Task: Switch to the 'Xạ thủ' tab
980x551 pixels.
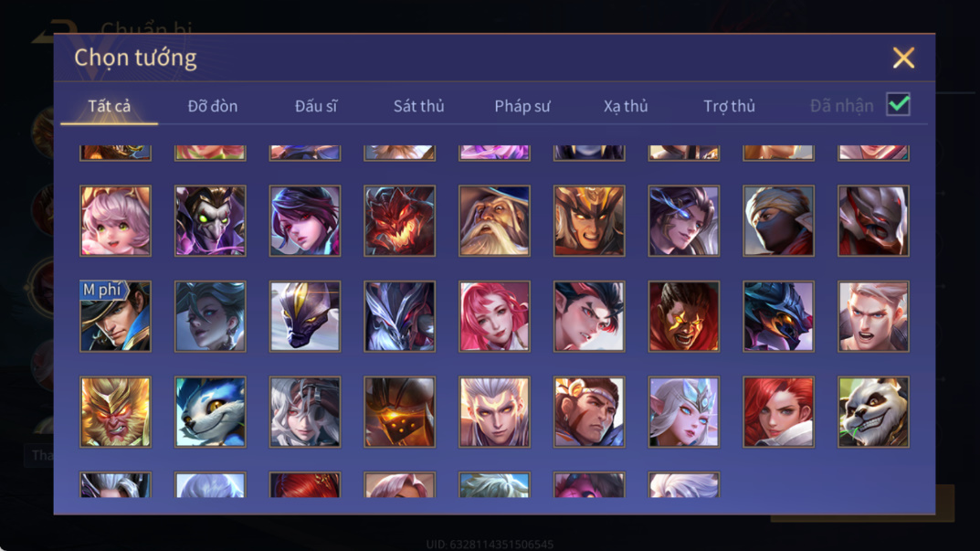Action: (x=626, y=106)
